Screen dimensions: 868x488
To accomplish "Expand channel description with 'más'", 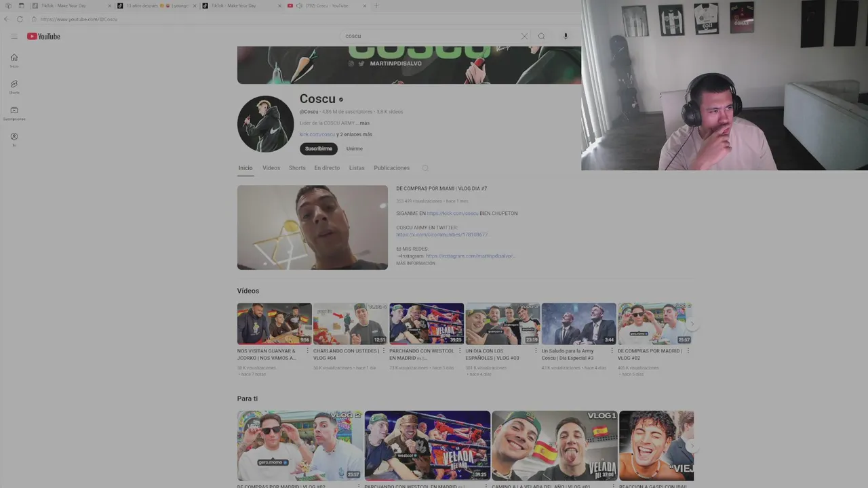I will coord(364,123).
